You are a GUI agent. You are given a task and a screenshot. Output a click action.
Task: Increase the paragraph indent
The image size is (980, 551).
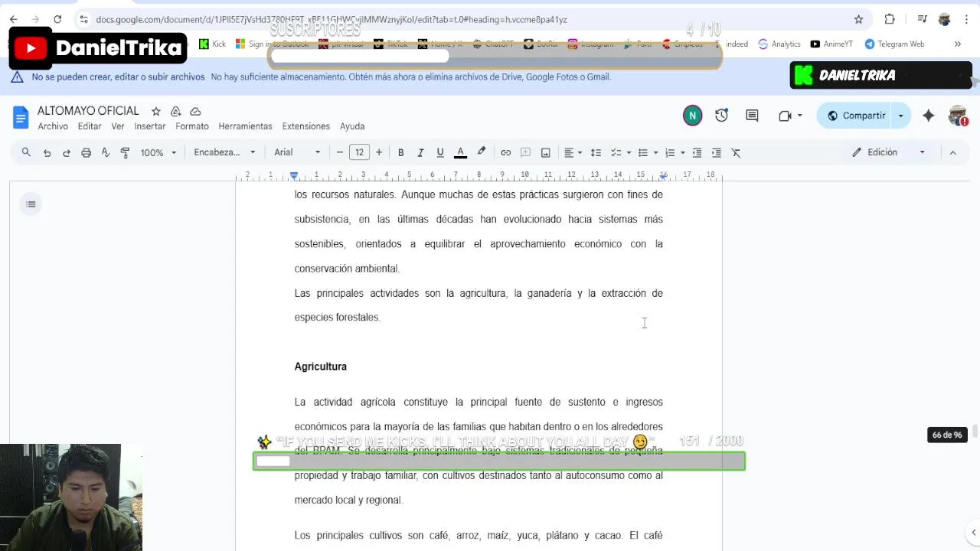pyautogui.click(x=717, y=152)
